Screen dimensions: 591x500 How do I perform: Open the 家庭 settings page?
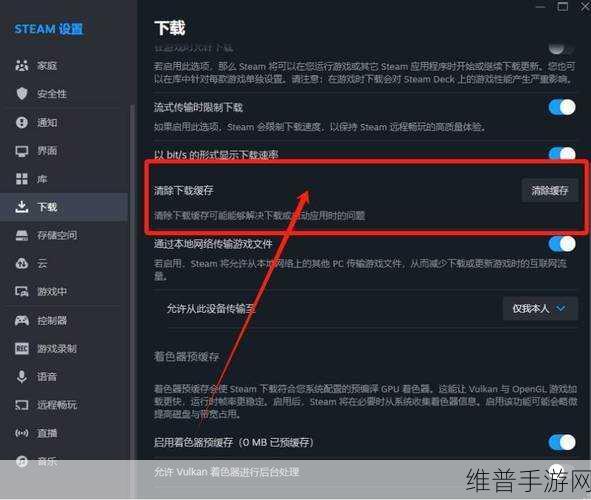64,66
